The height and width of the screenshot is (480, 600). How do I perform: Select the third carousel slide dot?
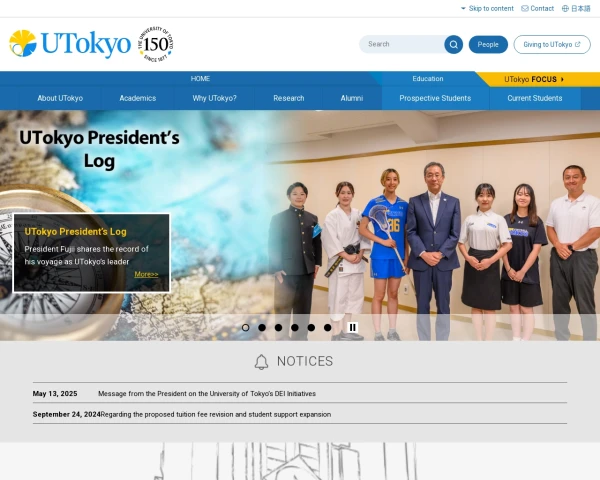click(279, 328)
